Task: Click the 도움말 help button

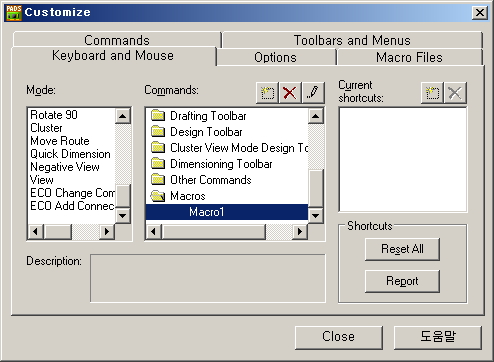Action: (x=438, y=337)
